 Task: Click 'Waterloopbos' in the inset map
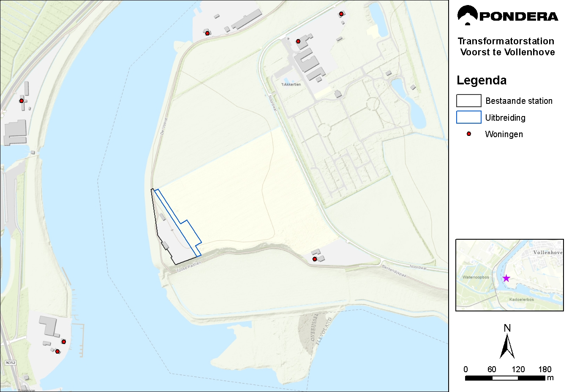click(476, 277)
